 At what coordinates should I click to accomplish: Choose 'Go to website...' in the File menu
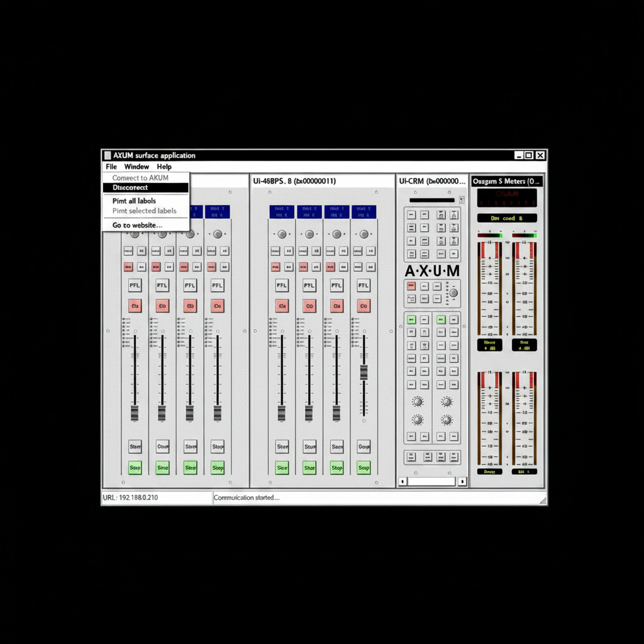tap(137, 225)
